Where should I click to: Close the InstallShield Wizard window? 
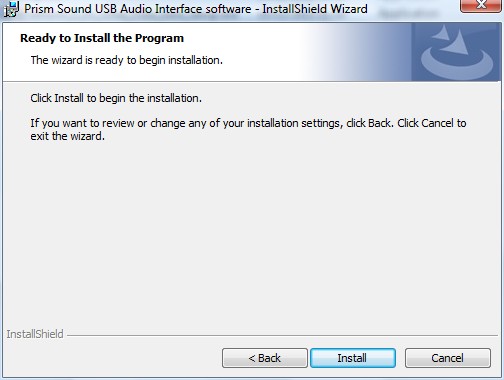(481, 6)
